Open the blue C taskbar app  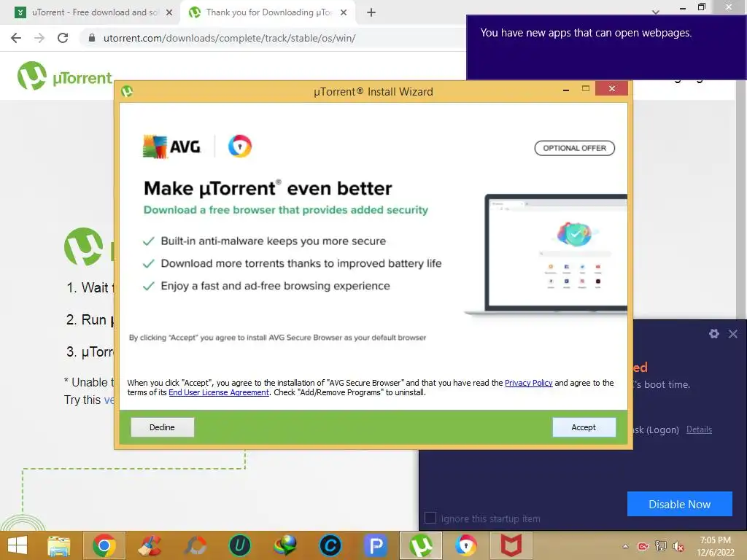tap(330, 545)
